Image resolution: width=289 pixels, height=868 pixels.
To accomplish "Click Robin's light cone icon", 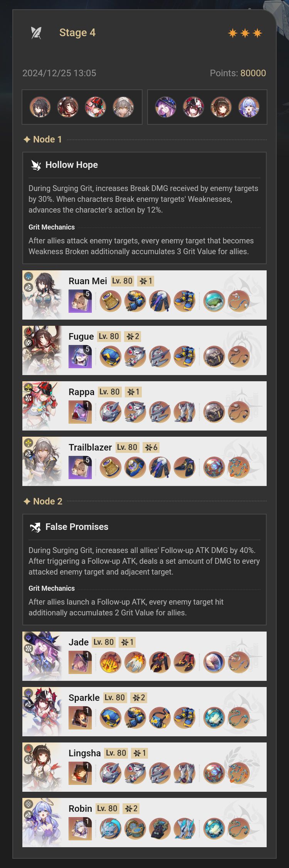I will [x=80, y=829].
